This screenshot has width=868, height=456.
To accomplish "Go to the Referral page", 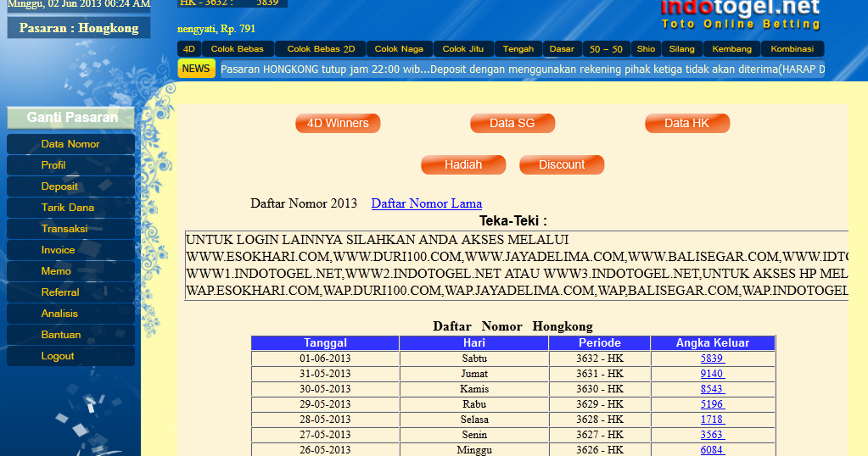I will pos(71,292).
